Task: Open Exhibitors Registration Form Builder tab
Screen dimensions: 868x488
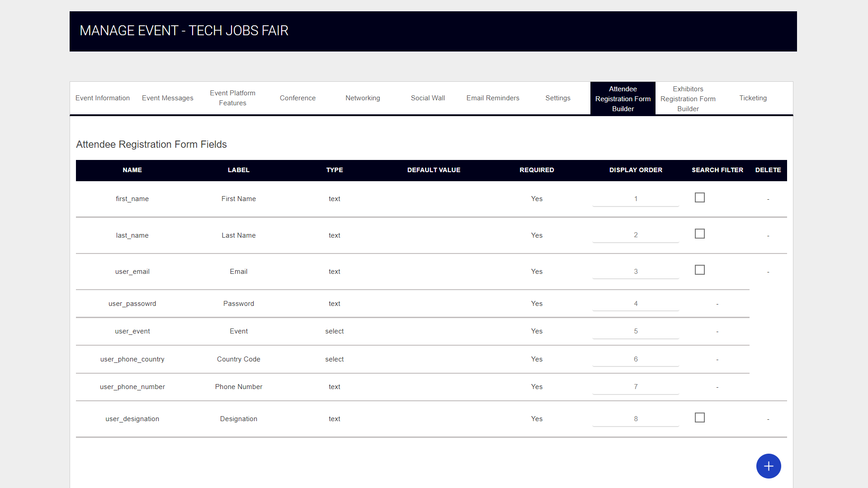Action: point(688,99)
